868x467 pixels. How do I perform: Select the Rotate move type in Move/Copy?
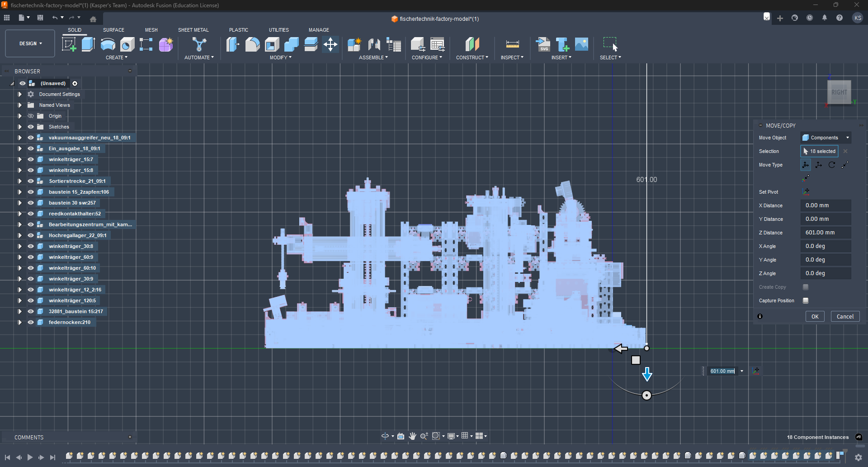point(831,165)
